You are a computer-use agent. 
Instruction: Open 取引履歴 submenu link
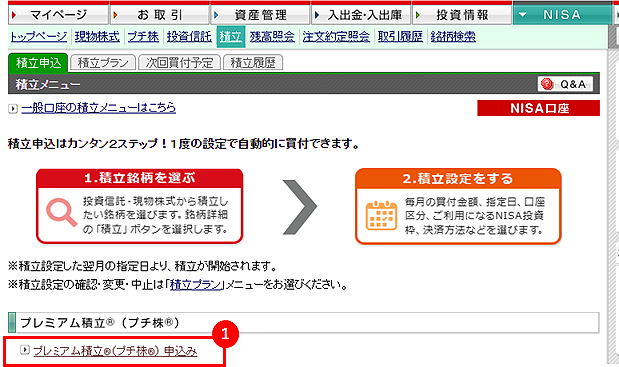click(x=400, y=37)
